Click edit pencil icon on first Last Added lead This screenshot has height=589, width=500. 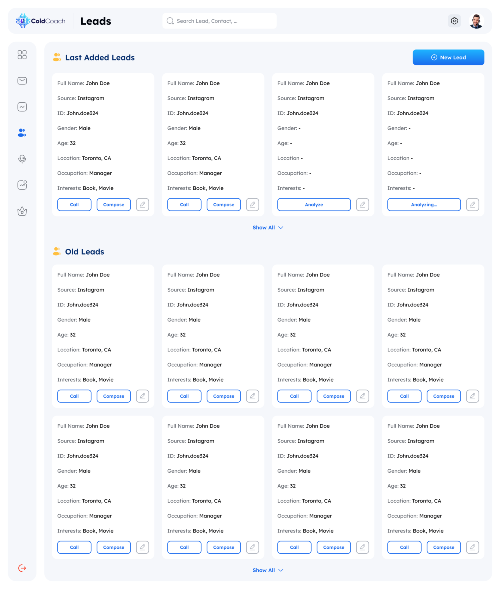tap(142, 205)
